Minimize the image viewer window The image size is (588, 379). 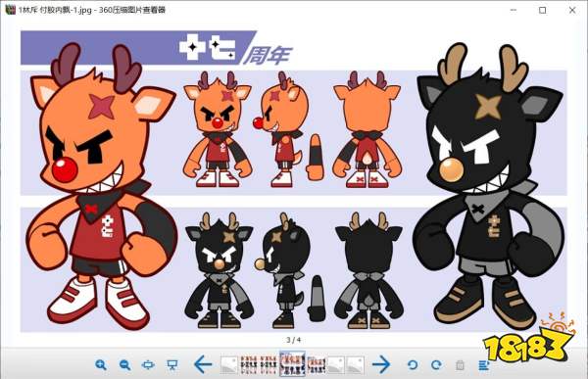coord(514,10)
